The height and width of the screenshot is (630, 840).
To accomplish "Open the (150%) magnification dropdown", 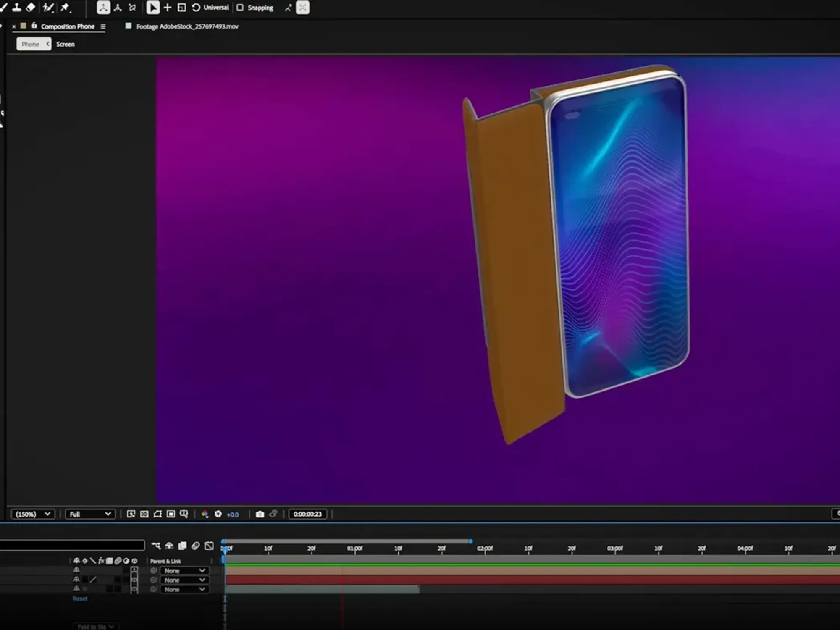I will 33,514.
